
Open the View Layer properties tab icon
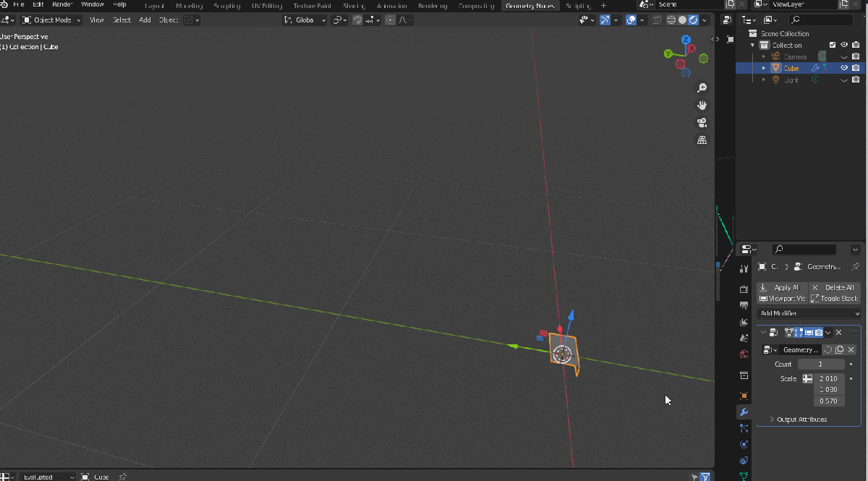[744, 322]
